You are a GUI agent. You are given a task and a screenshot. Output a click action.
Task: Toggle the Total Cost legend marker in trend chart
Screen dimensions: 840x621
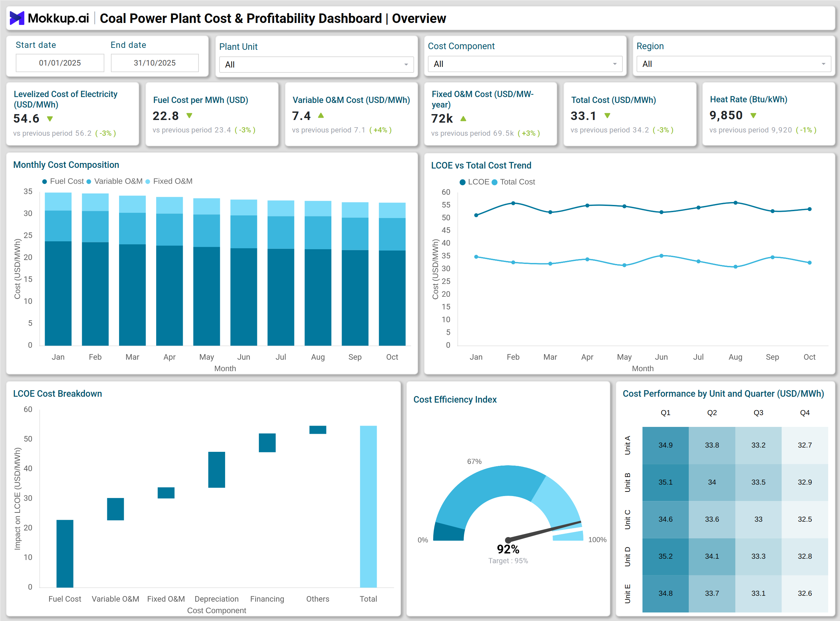(x=495, y=182)
